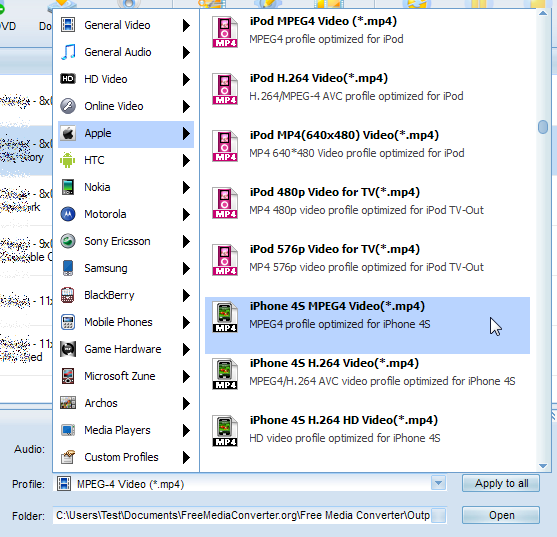Click the Game Hardware icon
Screen dimensions: 557x537
68,349
